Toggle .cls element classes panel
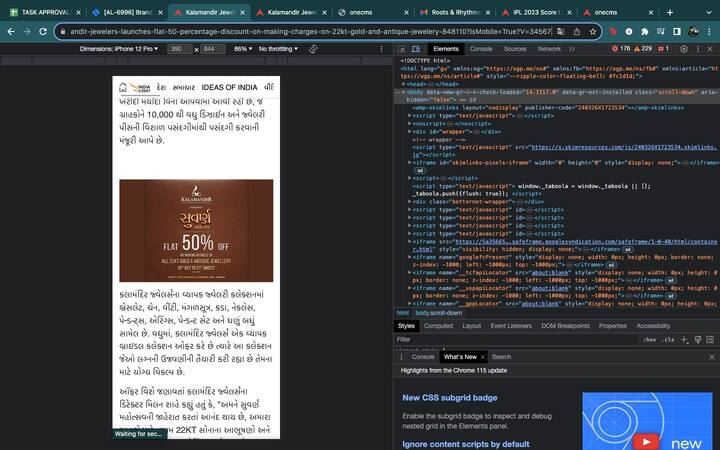 click(x=670, y=340)
